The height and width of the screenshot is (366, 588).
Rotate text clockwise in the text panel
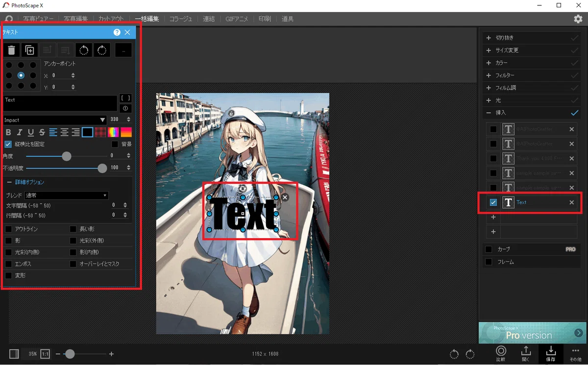102,50
